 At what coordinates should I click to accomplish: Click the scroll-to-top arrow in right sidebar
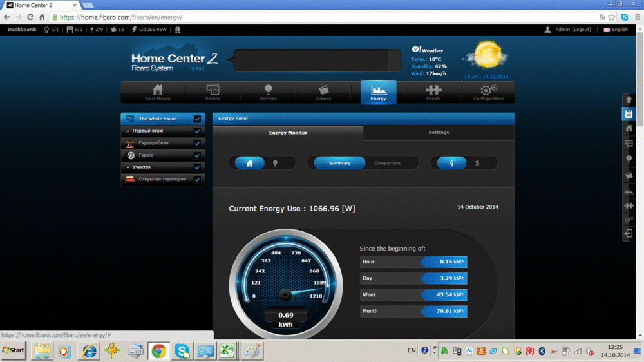629,100
